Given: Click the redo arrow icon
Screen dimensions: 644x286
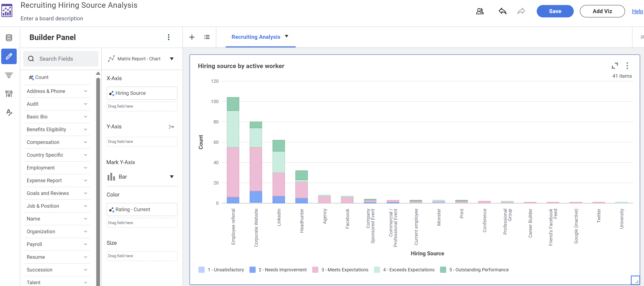Looking at the screenshot, I should point(521,11).
